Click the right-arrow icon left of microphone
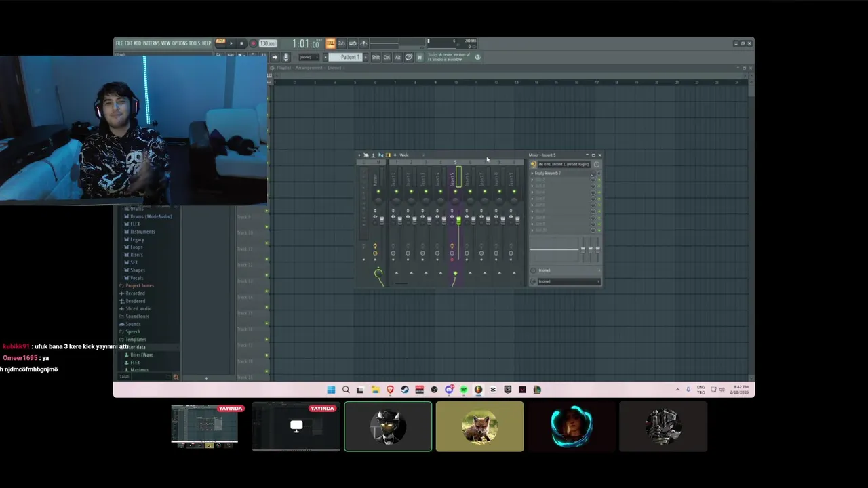The image size is (868, 488). (274, 57)
